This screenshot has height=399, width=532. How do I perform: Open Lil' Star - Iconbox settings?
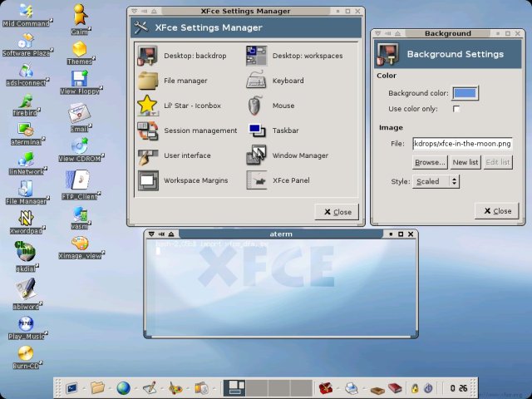149,106
